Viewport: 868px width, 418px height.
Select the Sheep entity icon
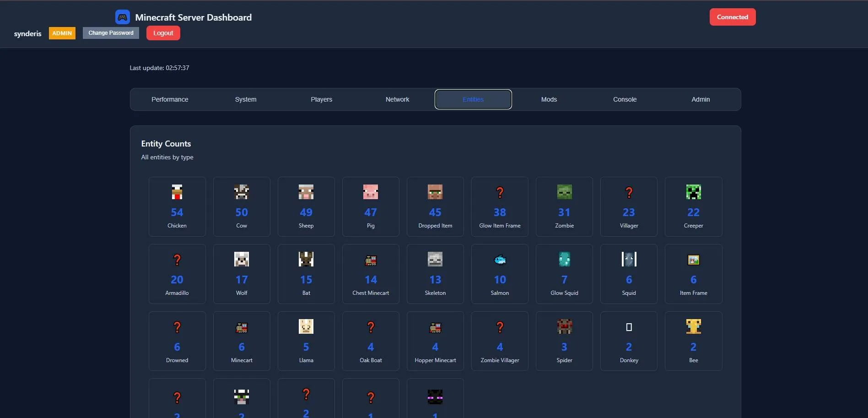pos(306,192)
